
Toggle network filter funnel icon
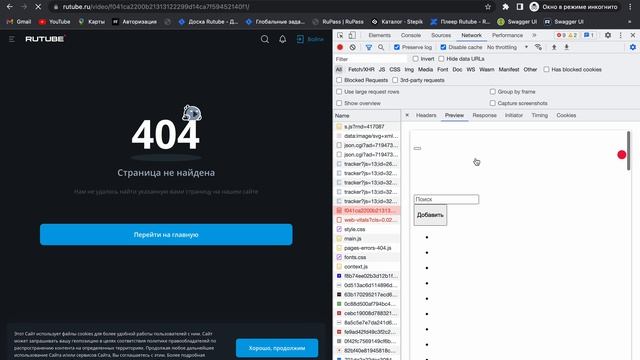pyautogui.click(x=369, y=47)
